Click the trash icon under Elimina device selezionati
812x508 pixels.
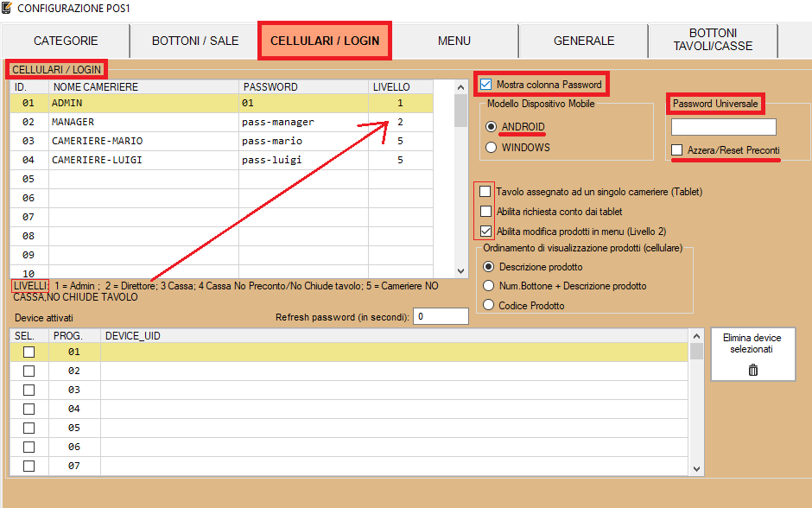[x=753, y=370]
